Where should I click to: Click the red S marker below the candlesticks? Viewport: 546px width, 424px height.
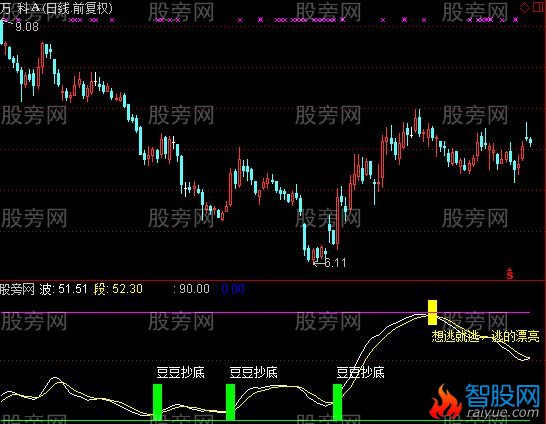pos(510,274)
